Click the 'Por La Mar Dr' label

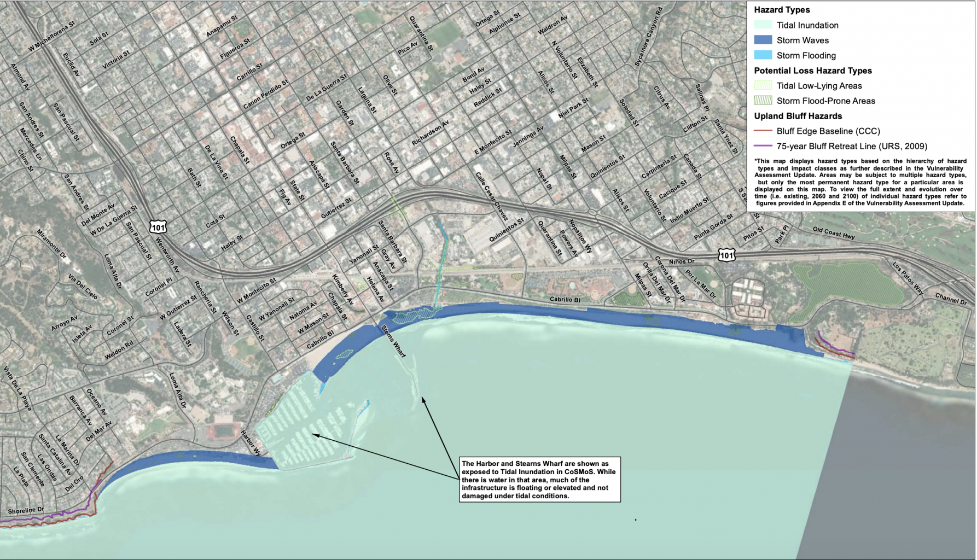(700, 284)
